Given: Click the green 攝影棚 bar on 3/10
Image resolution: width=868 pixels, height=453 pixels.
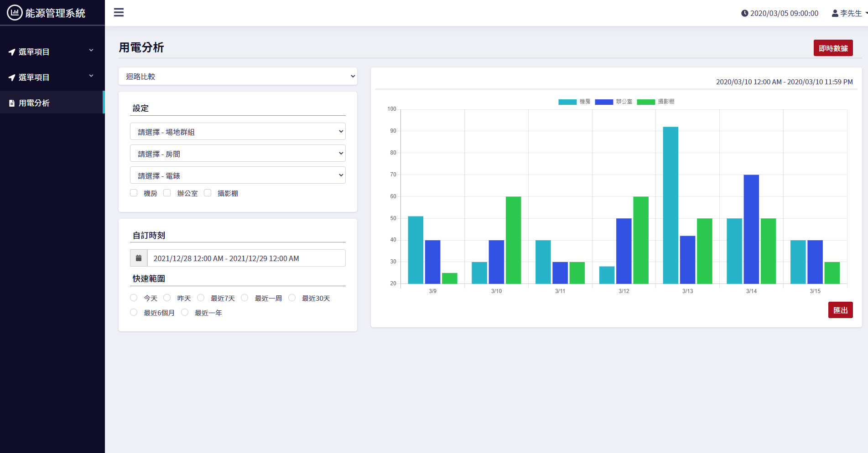Looking at the screenshot, I should point(513,240).
